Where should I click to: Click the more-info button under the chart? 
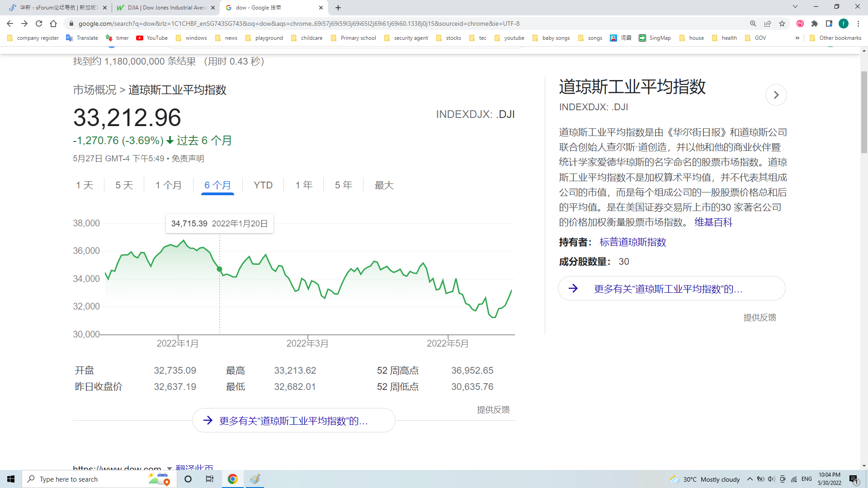[293, 421]
